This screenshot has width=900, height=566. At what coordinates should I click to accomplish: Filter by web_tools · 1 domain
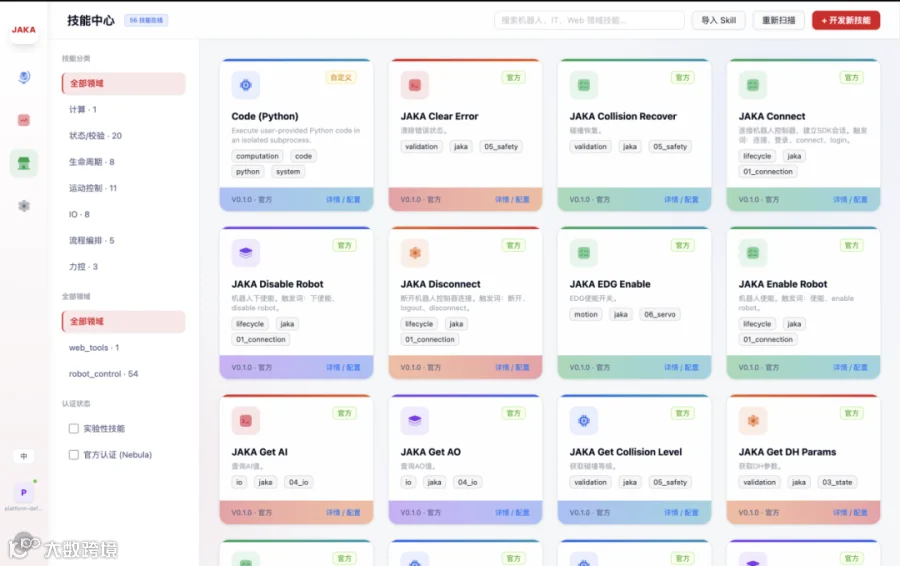coord(123,347)
